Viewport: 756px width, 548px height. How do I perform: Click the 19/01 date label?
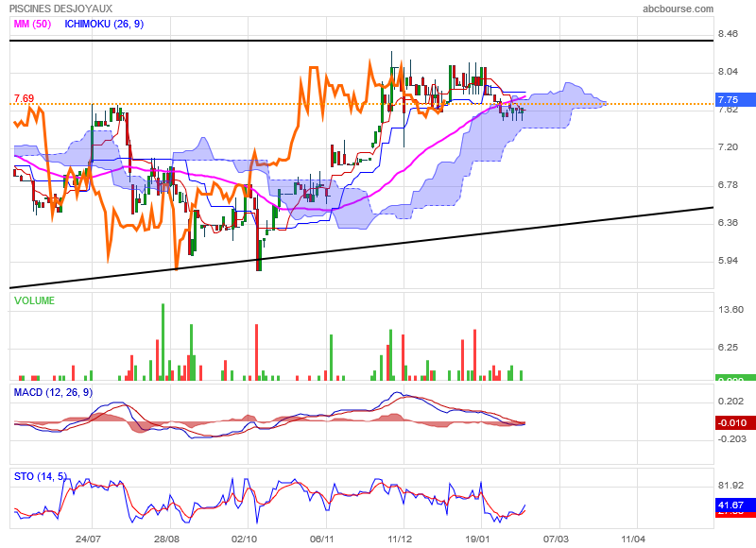pyautogui.click(x=477, y=539)
